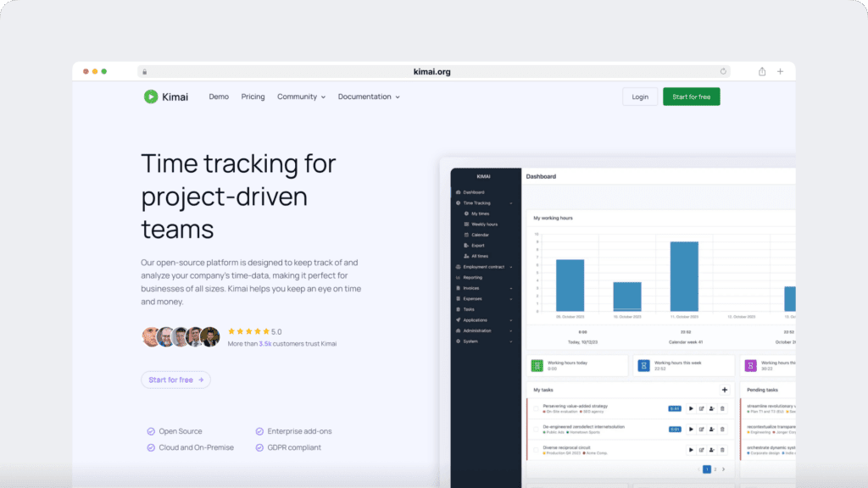Collapse the Time Tracking sidebar section

[511, 203]
